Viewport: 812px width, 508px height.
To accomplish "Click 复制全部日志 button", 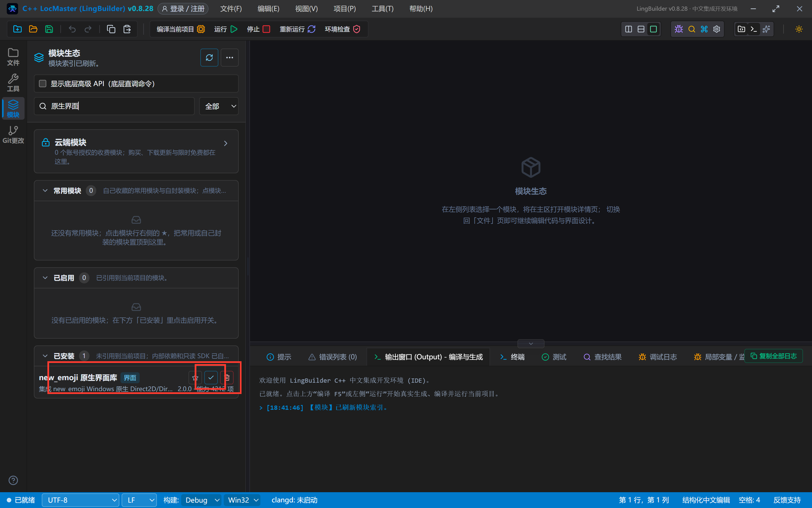I will [x=773, y=356].
